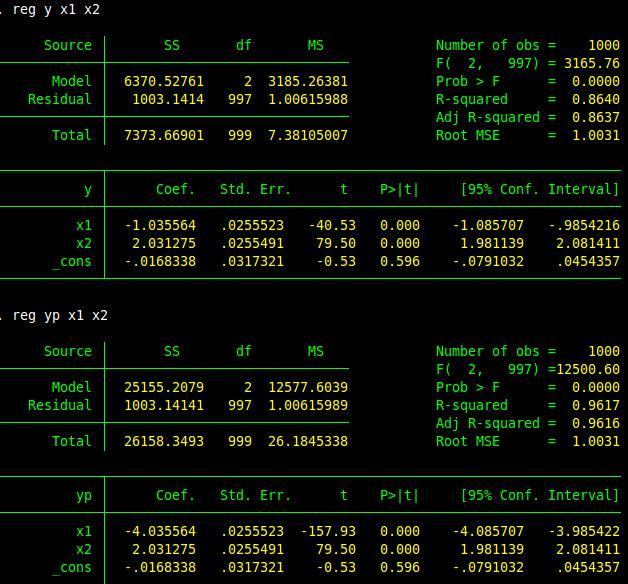
Task: Click the "reg y x1 x2" command line
Action: pyautogui.click(x=56, y=9)
